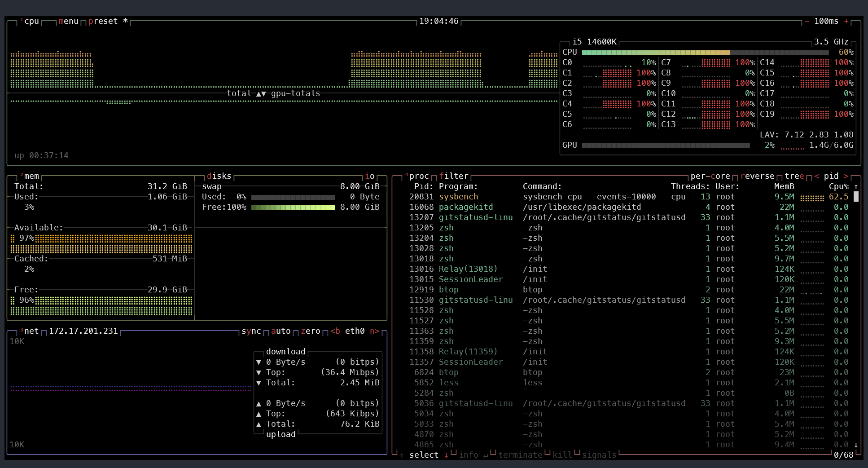Click zero to reset network totals
Viewport: 868px width, 468px height.
click(310, 331)
